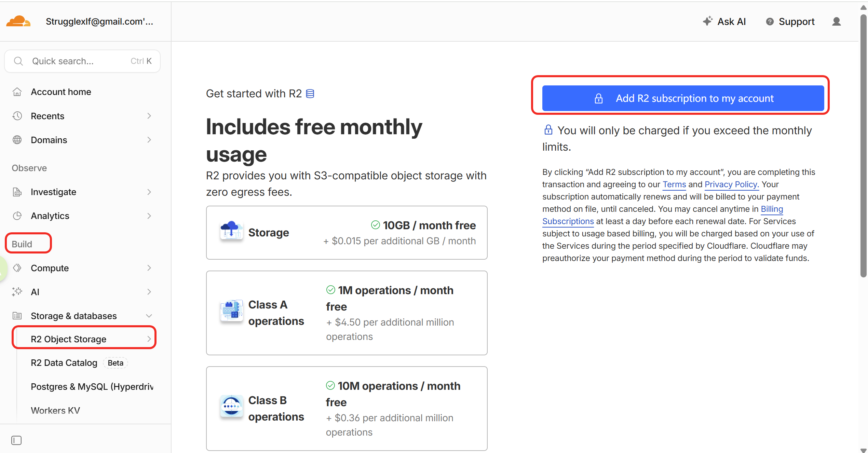Click the green check next to 10M operations
This screenshot has height=453, width=868.
point(330,385)
